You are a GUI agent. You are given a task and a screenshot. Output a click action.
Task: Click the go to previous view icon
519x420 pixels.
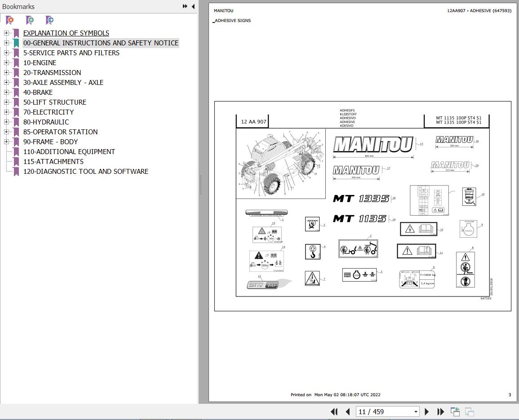(x=455, y=412)
